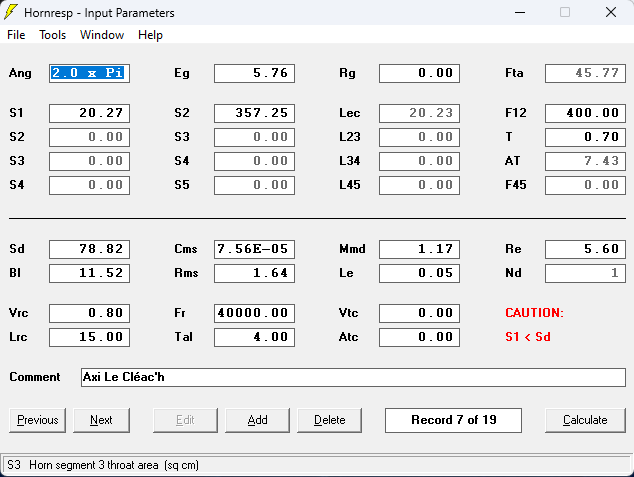This screenshot has height=477, width=634.
Task: Click the L34 field
Action: (x=419, y=161)
